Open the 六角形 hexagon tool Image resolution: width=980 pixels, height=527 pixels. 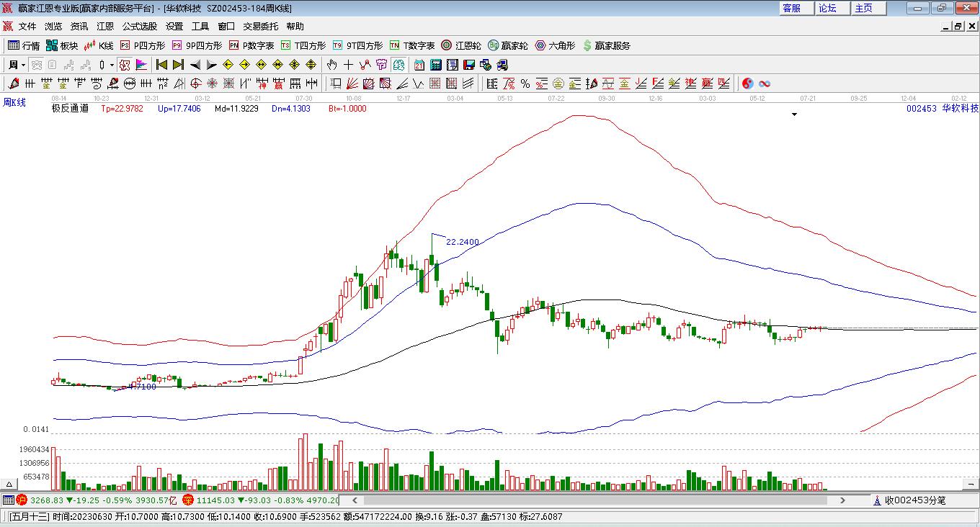point(555,45)
